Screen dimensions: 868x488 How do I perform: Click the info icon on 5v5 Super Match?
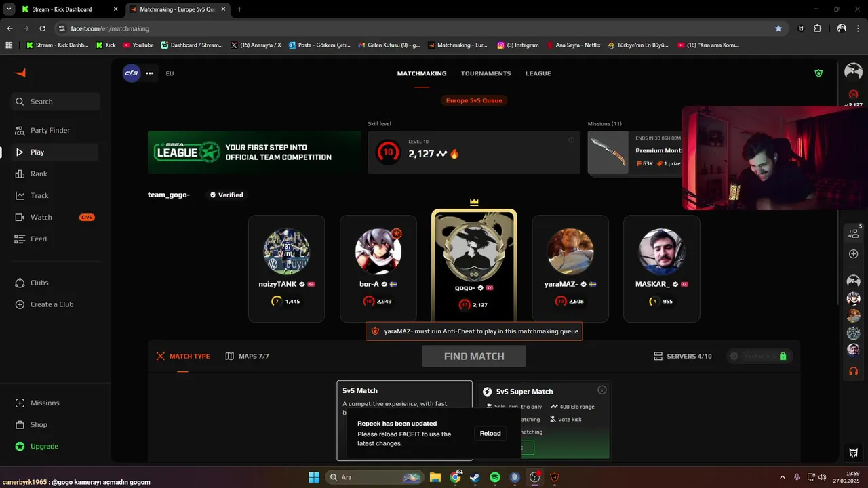click(x=602, y=390)
